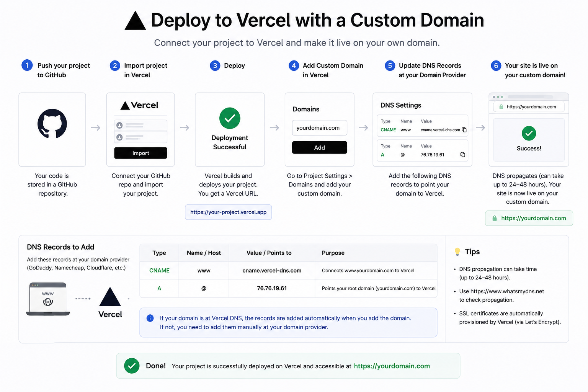Click the Tips lightbulb icon
588x392 pixels.
[x=457, y=252]
